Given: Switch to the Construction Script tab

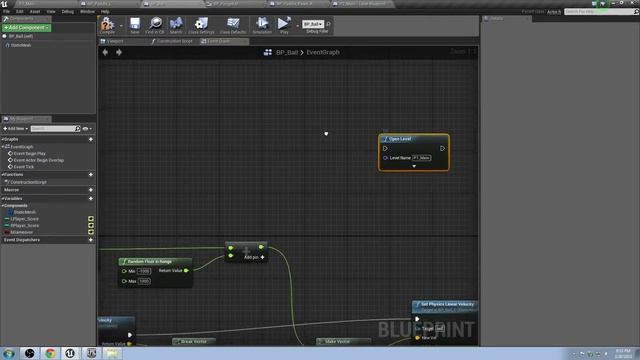Looking at the screenshot, I should click(x=173, y=41).
